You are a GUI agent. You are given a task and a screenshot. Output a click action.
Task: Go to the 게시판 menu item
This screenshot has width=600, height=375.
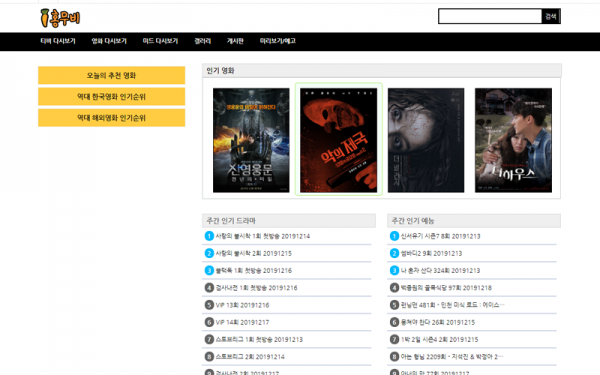click(235, 41)
